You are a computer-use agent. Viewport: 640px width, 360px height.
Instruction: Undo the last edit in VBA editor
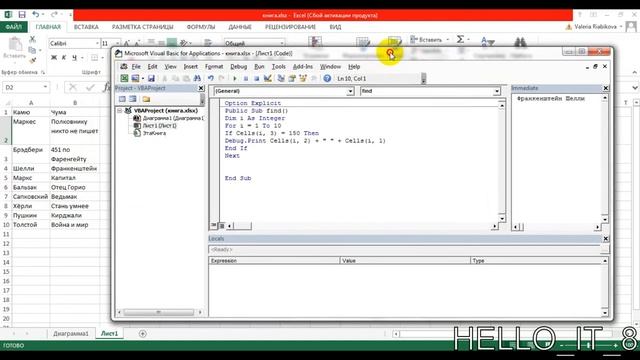point(211,78)
